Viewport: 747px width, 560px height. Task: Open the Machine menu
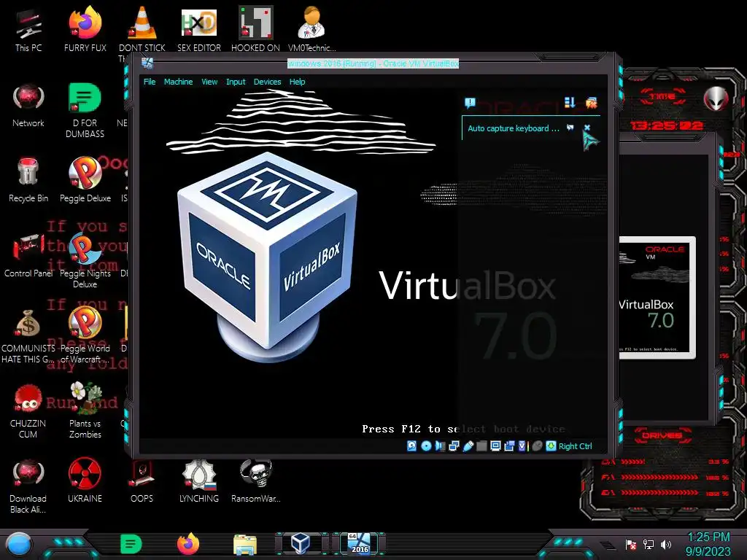178,82
